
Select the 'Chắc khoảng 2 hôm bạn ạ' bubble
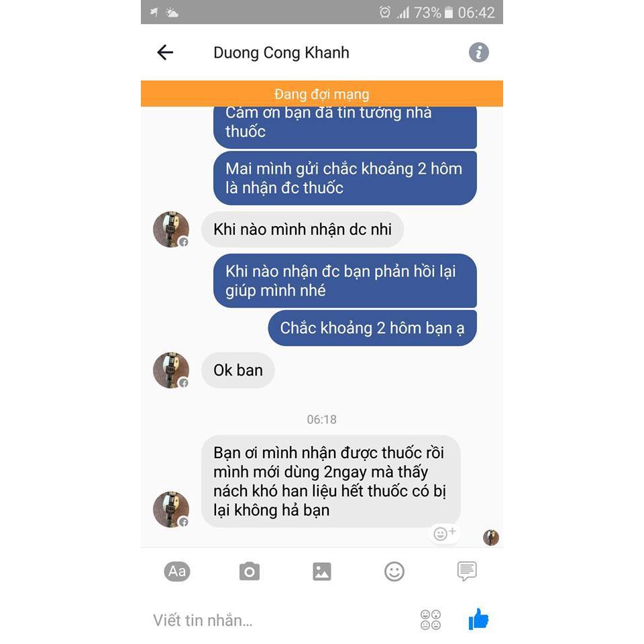[372, 328]
